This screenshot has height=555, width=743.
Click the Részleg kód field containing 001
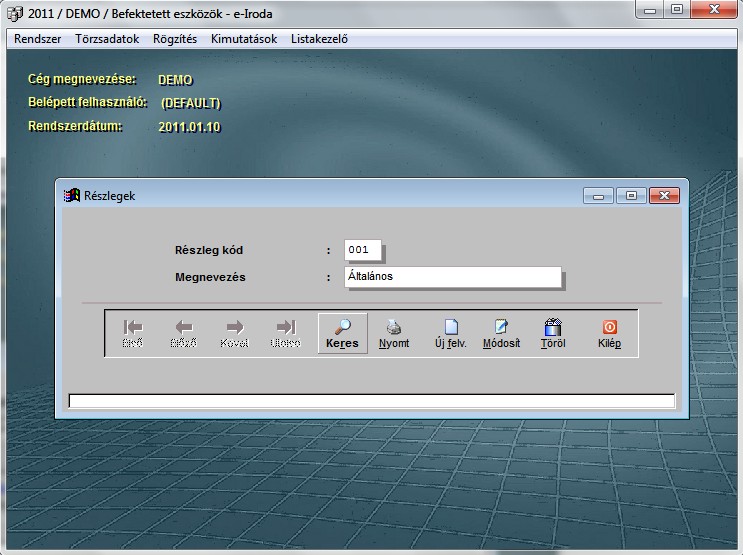point(362,250)
